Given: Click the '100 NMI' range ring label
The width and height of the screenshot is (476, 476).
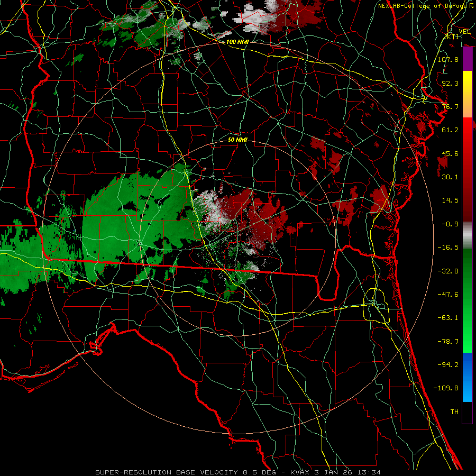Looking at the screenshot, I should coord(237,42).
